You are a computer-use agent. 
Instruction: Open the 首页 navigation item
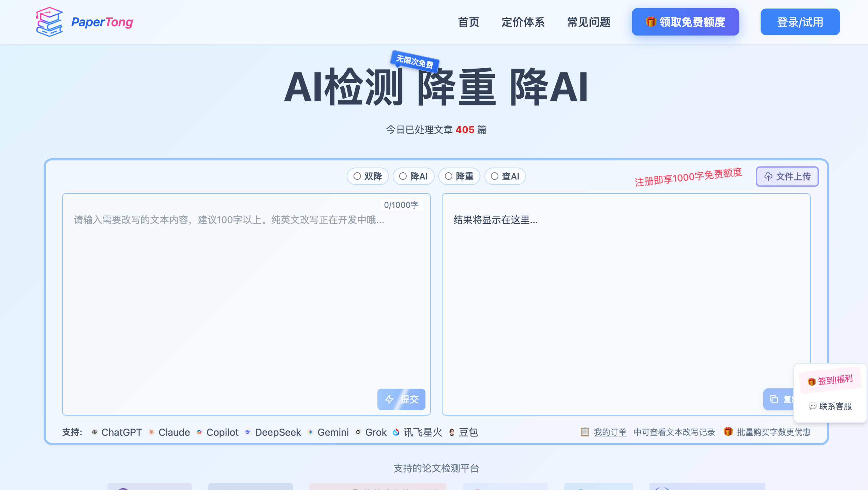coord(468,22)
